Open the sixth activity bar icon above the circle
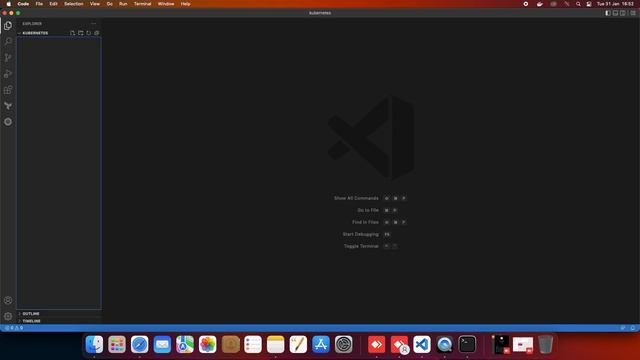This screenshot has width=640, height=360. (8, 106)
